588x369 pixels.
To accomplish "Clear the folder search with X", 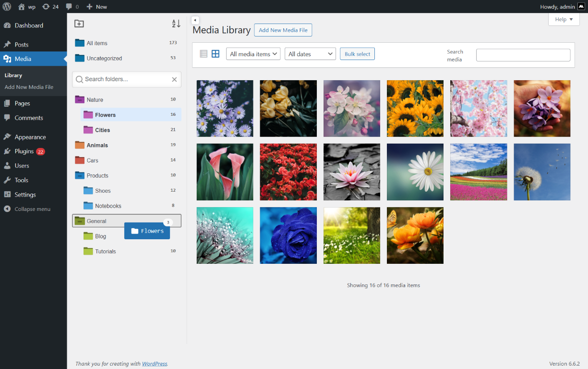I will (174, 79).
